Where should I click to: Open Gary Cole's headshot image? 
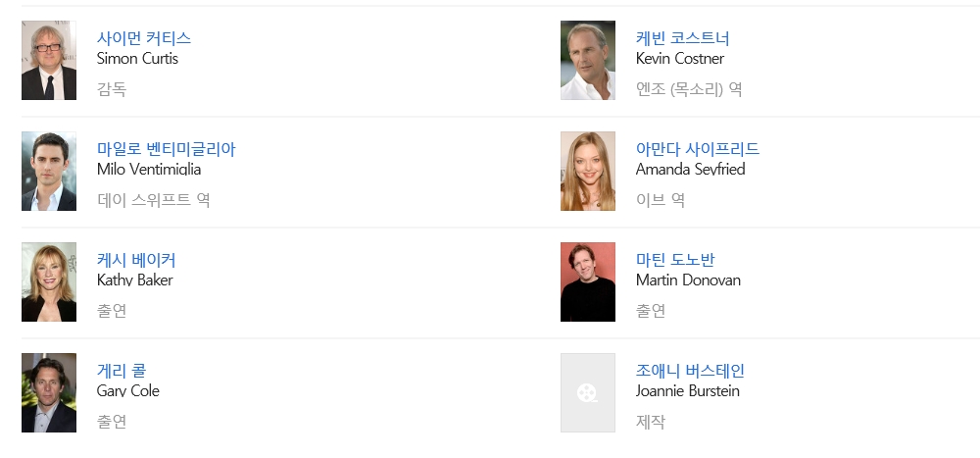(x=49, y=392)
